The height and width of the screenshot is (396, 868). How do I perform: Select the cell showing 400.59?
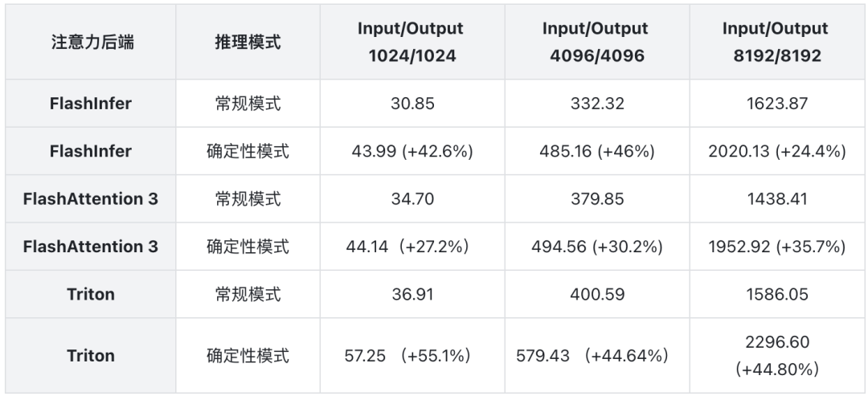pyautogui.click(x=596, y=294)
